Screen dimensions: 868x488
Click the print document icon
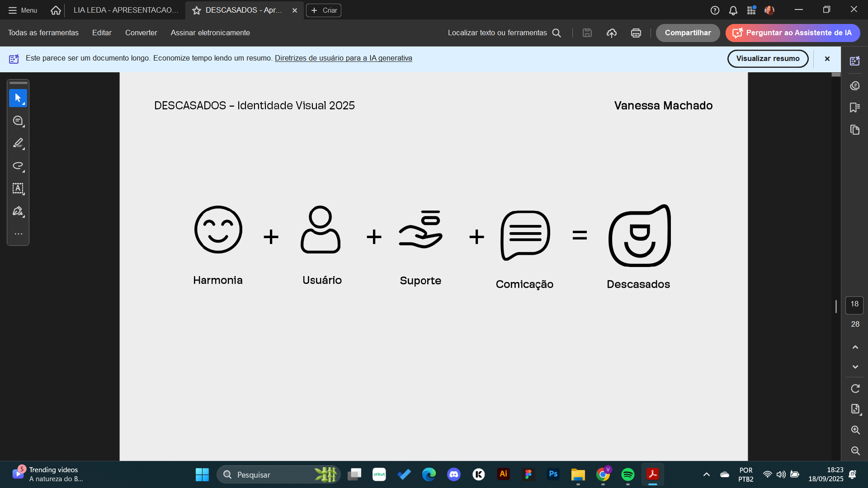[x=636, y=33]
